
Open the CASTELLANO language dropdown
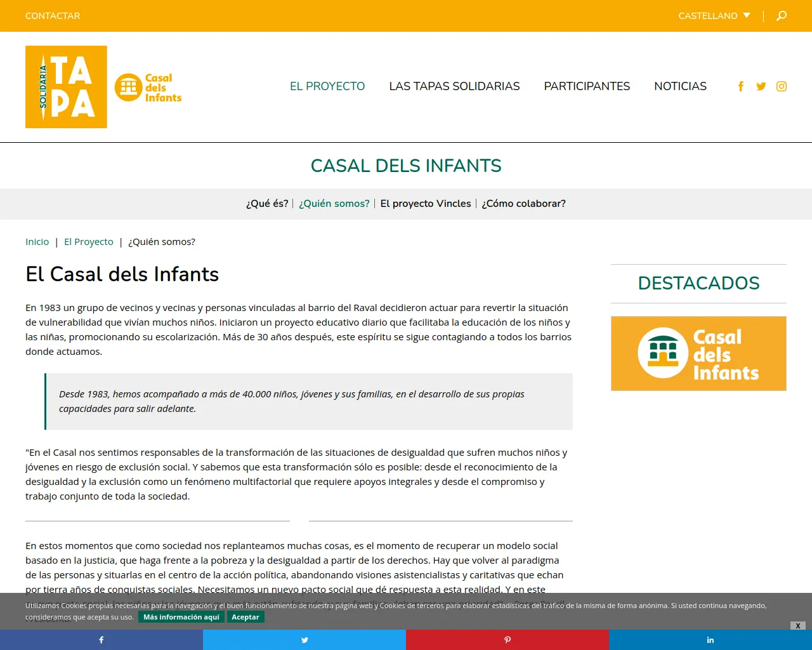point(714,16)
